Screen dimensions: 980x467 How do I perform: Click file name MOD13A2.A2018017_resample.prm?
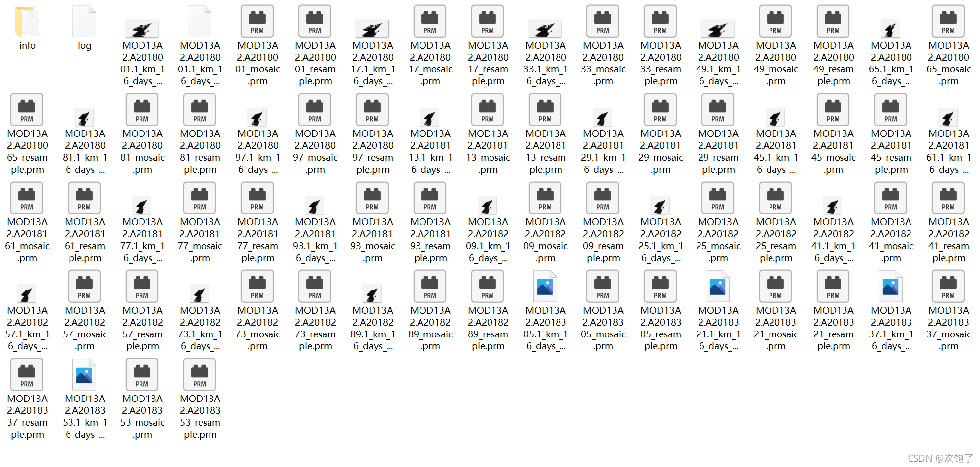(488, 63)
